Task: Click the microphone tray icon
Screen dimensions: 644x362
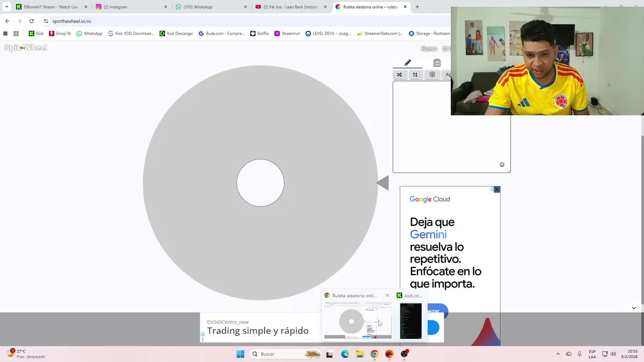Action: 580,354
